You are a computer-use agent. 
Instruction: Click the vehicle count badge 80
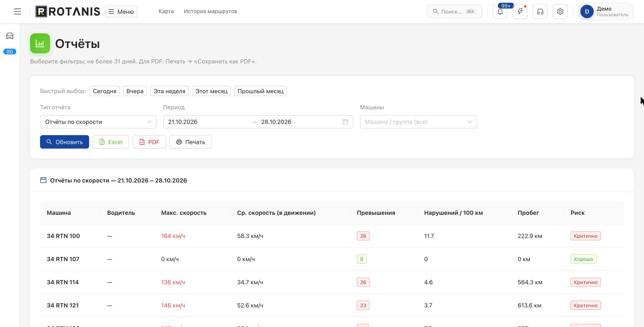click(x=10, y=52)
